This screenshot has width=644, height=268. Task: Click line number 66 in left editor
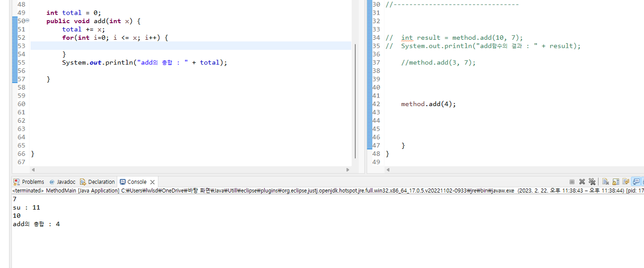click(x=21, y=154)
